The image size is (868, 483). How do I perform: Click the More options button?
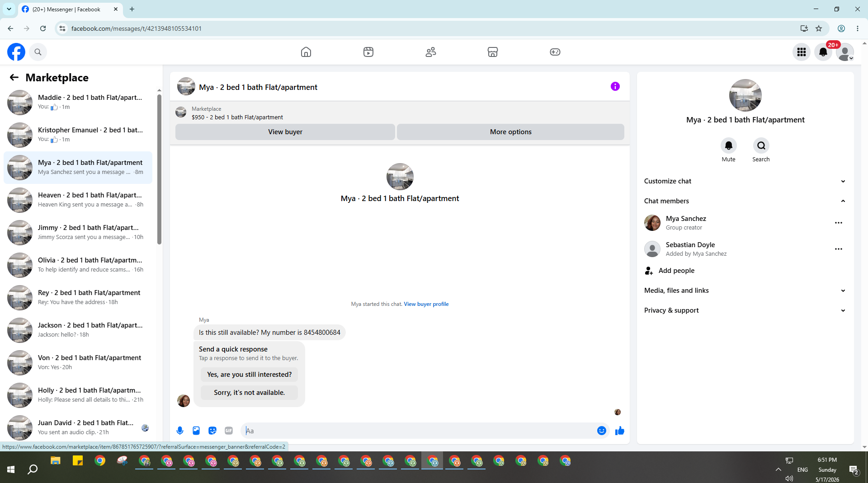(510, 132)
